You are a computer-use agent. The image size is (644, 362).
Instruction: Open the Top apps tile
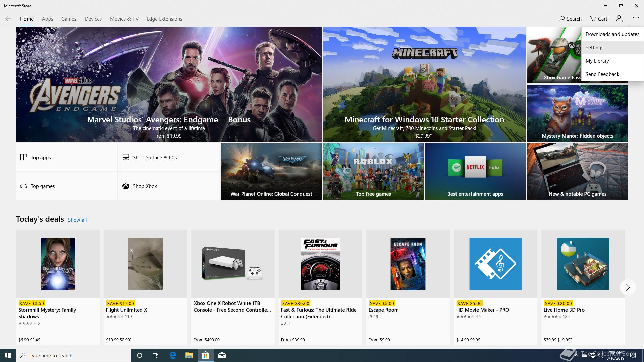(66, 157)
